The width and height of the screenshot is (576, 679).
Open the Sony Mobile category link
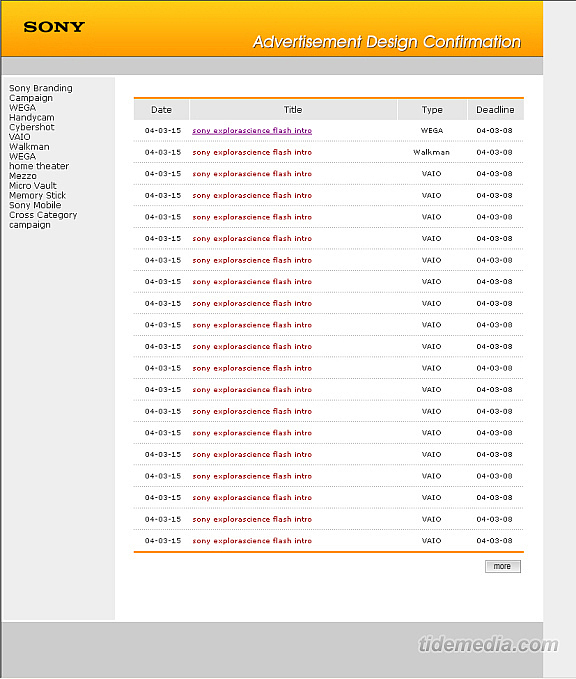(35, 205)
